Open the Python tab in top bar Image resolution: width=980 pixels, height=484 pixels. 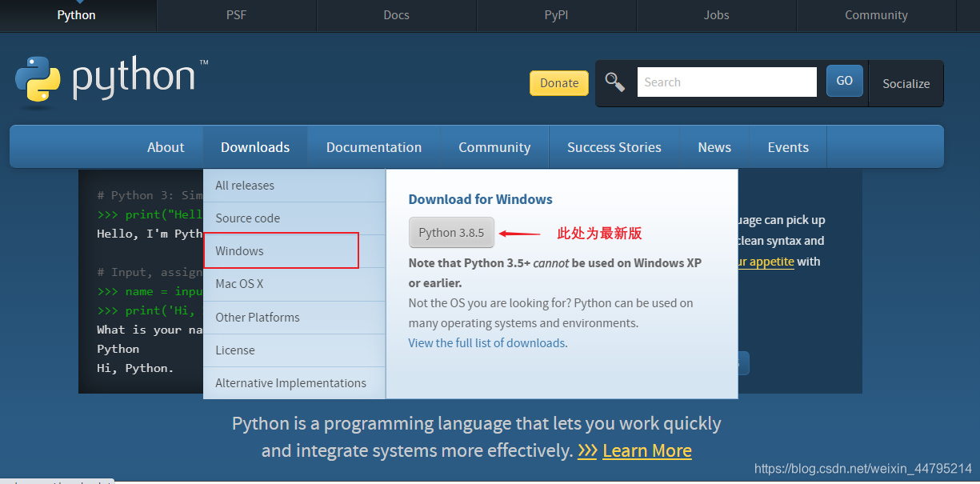coord(77,15)
